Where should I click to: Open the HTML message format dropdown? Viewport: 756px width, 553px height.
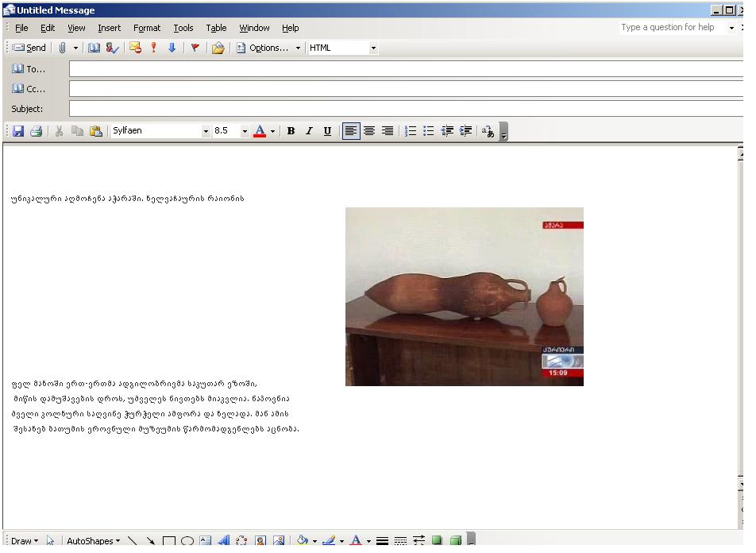[373, 48]
